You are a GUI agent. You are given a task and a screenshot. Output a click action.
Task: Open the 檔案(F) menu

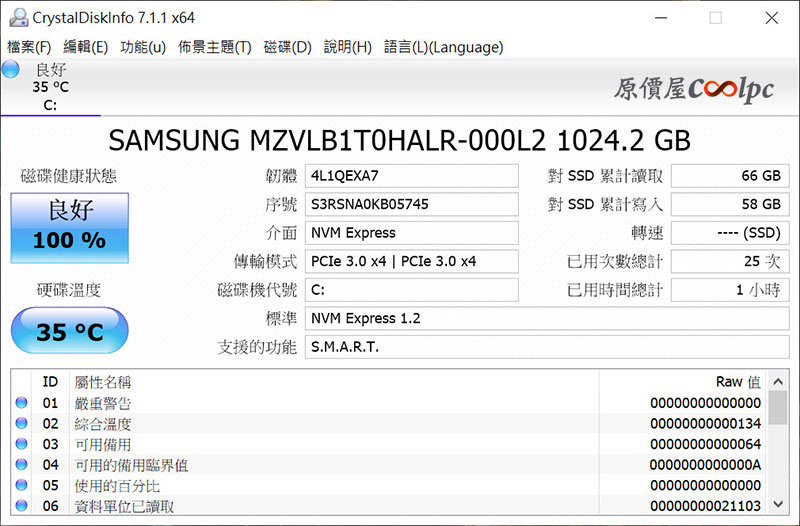point(29,47)
